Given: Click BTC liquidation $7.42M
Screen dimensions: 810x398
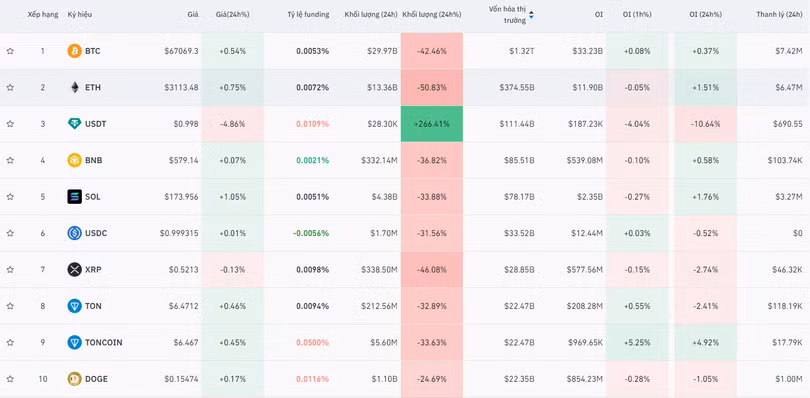Looking at the screenshot, I should (789, 51).
